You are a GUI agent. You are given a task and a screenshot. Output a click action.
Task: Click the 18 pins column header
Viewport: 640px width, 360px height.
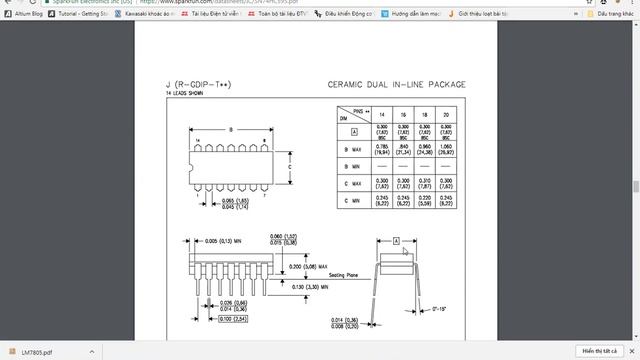[x=424, y=115]
